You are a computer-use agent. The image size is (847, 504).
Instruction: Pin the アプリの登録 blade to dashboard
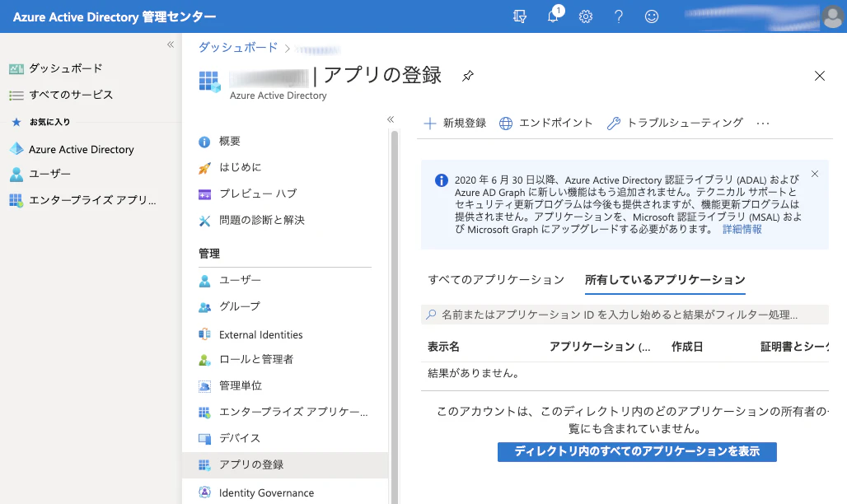468,76
